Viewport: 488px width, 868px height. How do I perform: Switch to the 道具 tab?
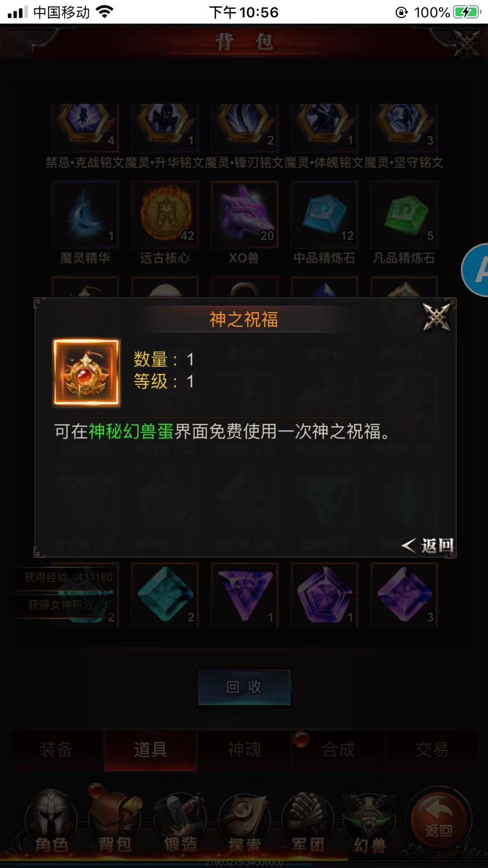150,750
